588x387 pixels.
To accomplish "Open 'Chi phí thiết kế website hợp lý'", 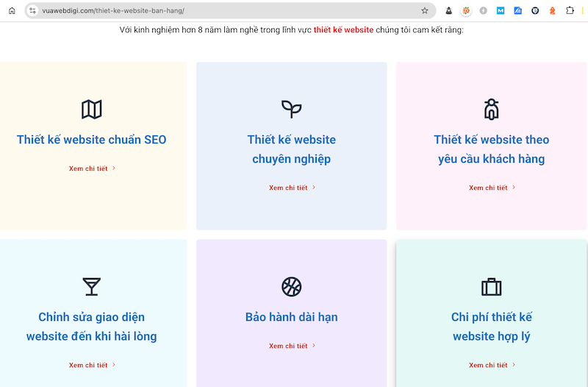I will tap(491, 327).
